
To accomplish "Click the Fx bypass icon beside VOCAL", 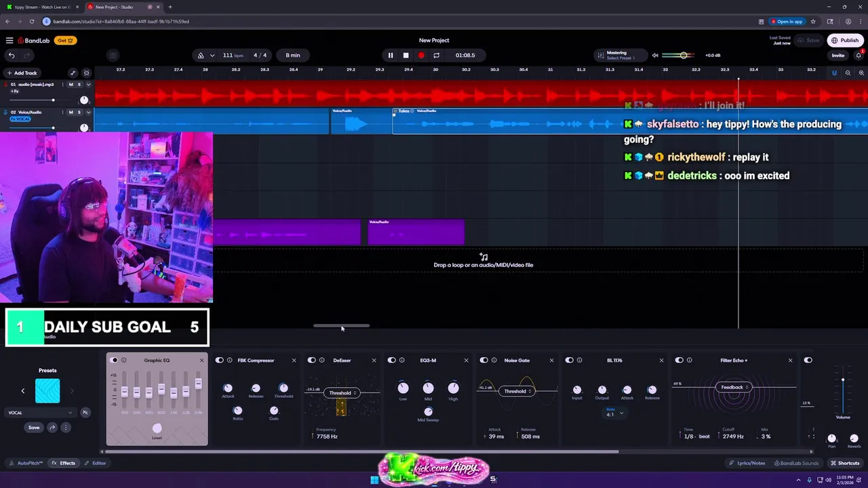I will coord(85,413).
